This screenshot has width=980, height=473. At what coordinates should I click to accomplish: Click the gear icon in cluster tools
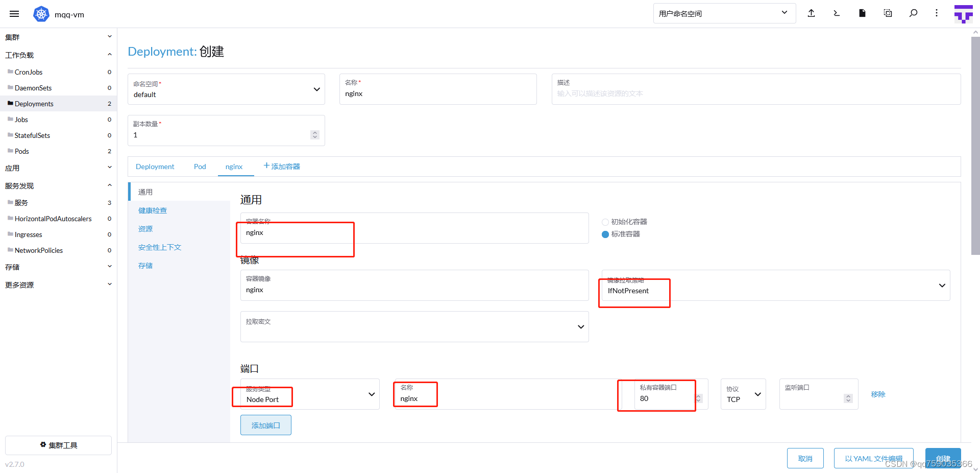click(x=43, y=445)
